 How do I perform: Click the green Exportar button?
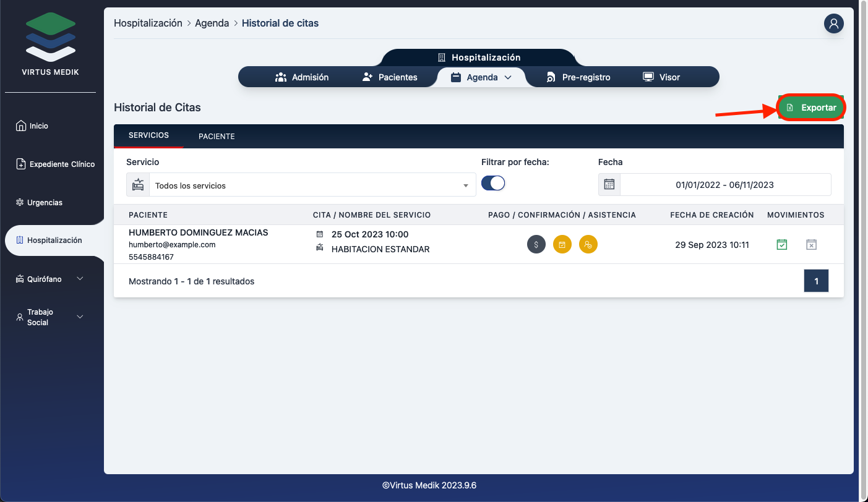pyautogui.click(x=811, y=108)
